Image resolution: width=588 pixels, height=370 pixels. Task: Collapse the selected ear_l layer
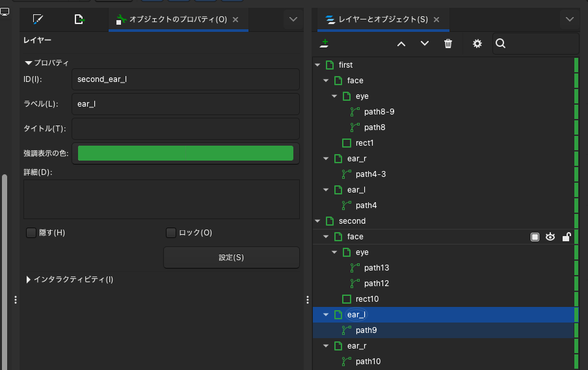click(x=326, y=315)
